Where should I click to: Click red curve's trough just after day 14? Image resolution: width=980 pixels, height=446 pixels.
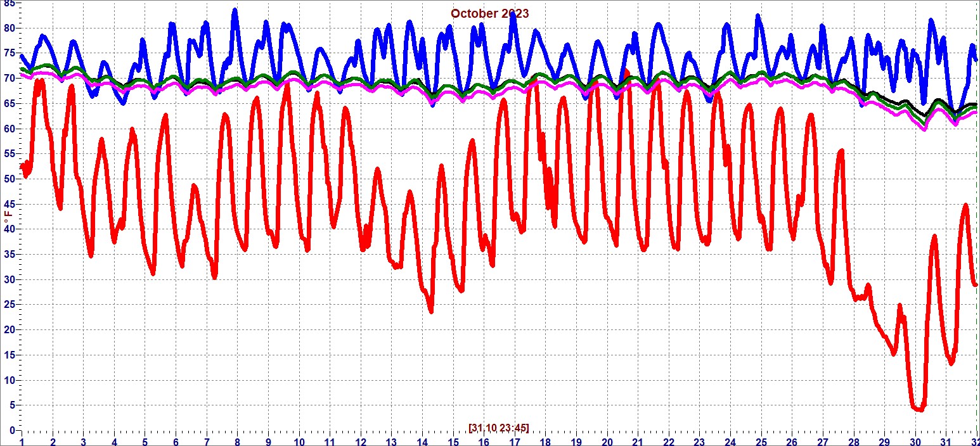click(431, 311)
